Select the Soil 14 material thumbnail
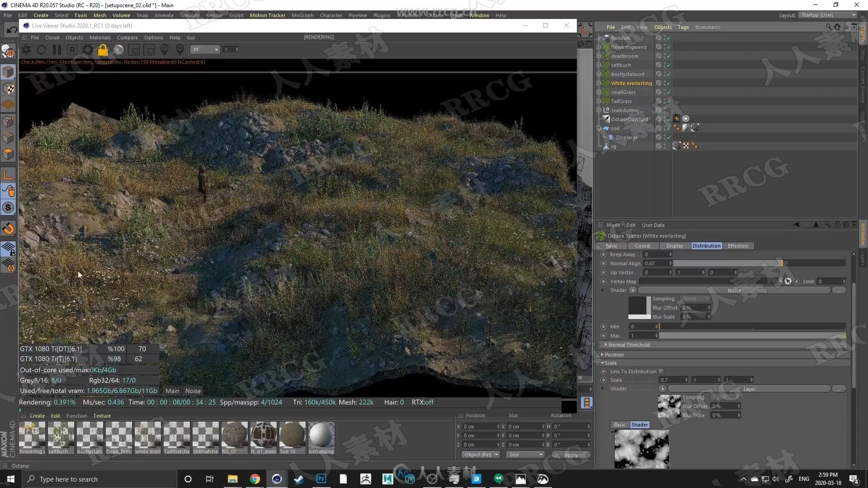The image size is (868, 488). (292, 437)
